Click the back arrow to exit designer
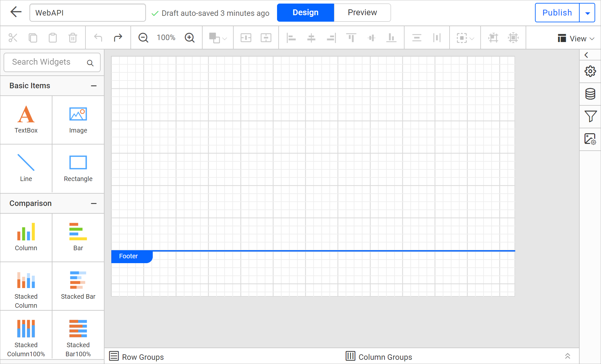This screenshot has width=601, height=364. click(x=15, y=12)
